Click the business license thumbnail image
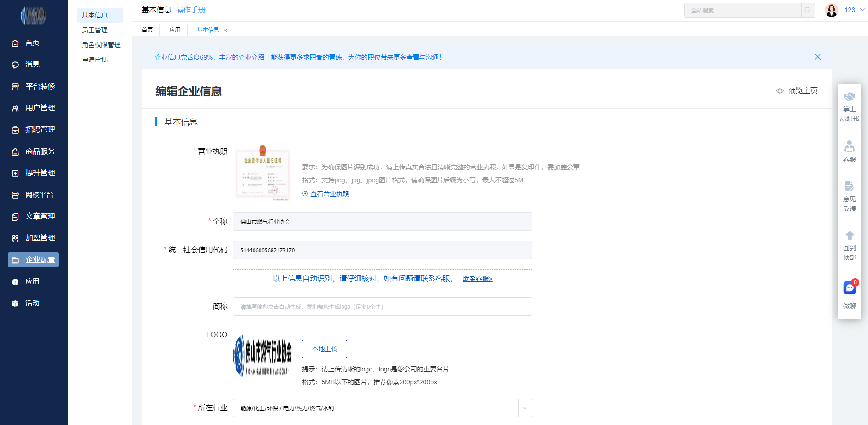Image resolution: width=868 pixels, height=425 pixels. pos(263,173)
